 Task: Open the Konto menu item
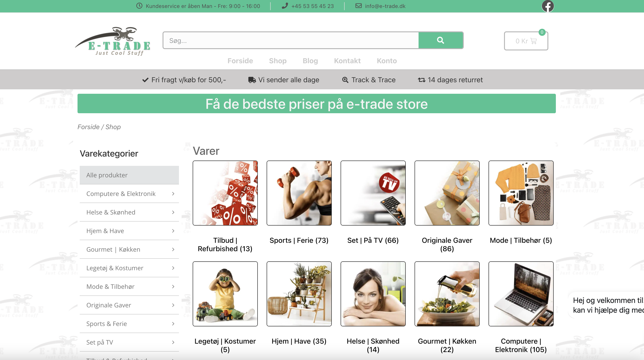click(x=387, y=61)
